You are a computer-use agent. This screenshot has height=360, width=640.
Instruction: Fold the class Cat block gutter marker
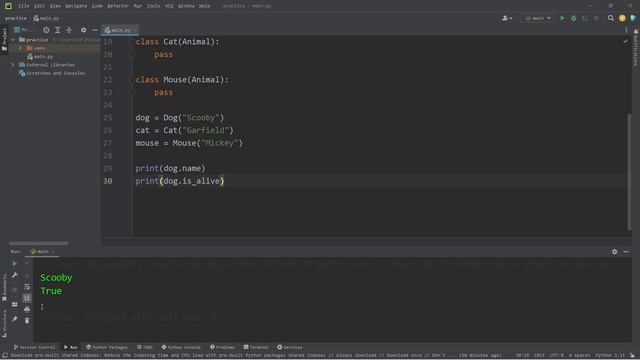tap(131, 54)
